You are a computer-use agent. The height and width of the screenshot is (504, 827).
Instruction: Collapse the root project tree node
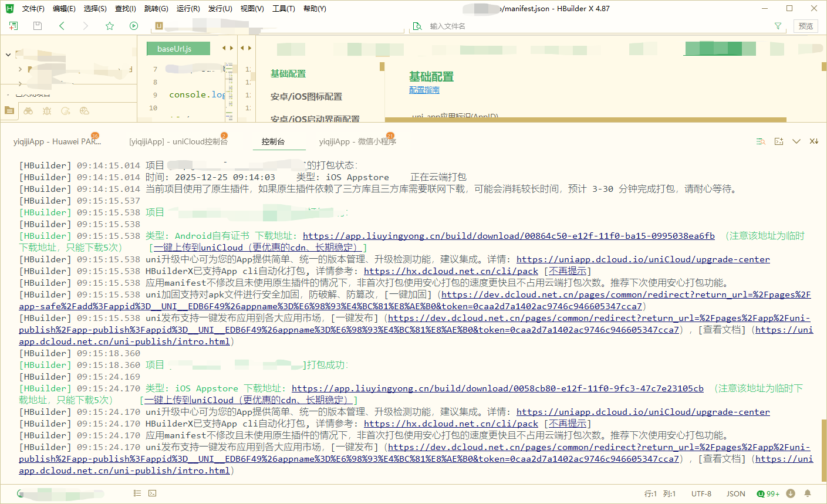(x=8, y=55)
